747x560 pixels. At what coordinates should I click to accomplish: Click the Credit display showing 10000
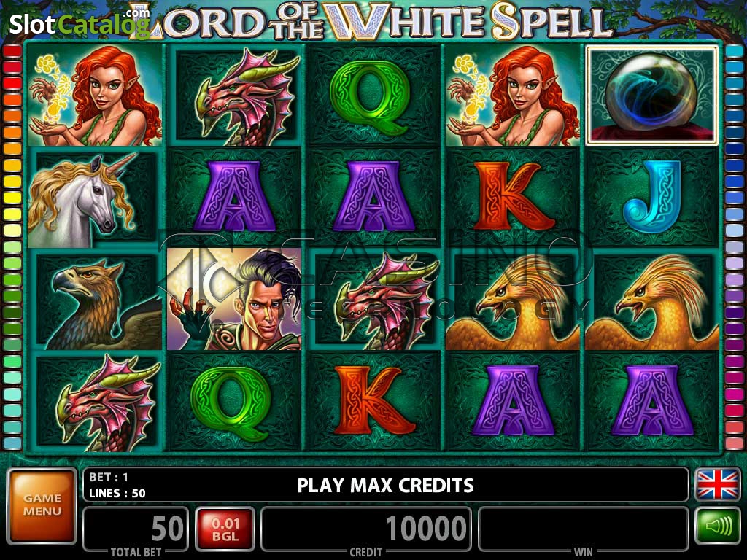click(366, 529)
